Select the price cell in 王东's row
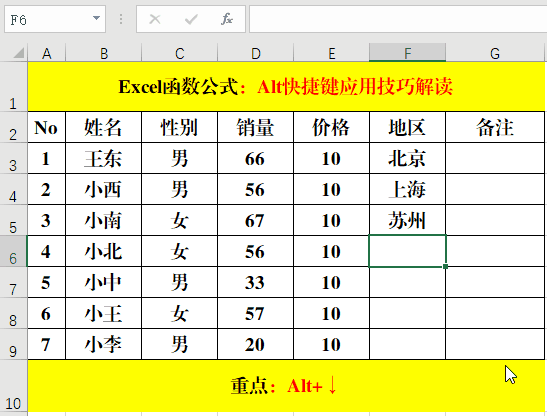This screenshot has height=416, width=547. point(331,158)
